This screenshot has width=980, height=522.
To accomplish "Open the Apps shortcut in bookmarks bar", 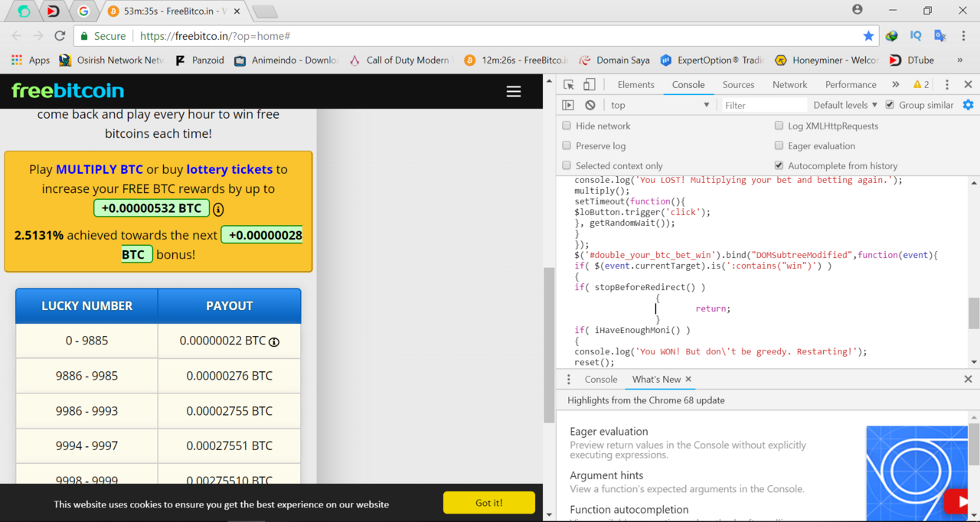I will pos(31,60).
